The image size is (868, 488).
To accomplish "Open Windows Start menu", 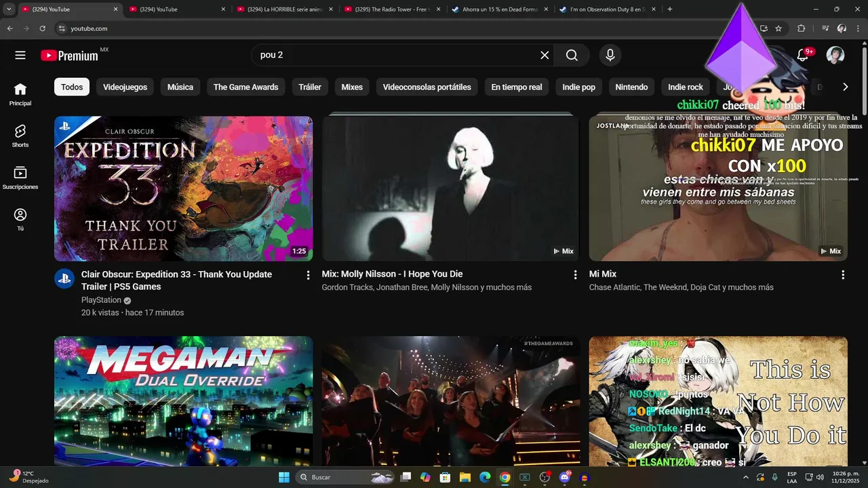I will point(283,477).
